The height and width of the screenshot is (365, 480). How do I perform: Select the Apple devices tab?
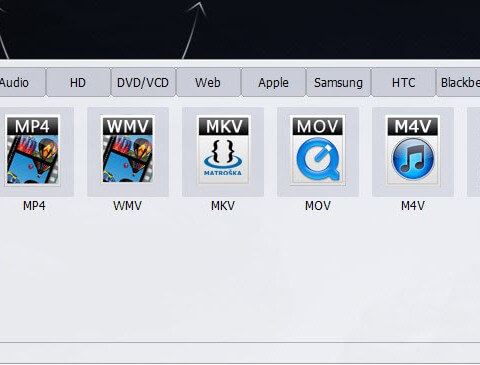(x=273, y=82)
